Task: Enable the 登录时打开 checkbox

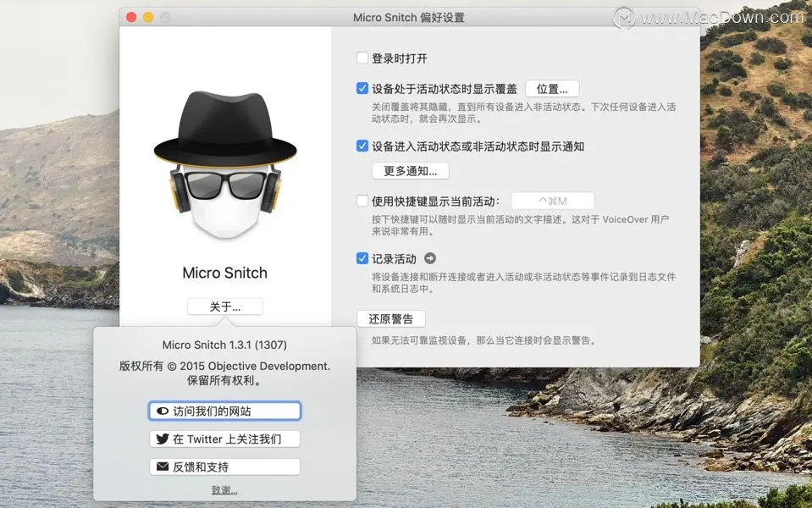Action: point(362,58)
